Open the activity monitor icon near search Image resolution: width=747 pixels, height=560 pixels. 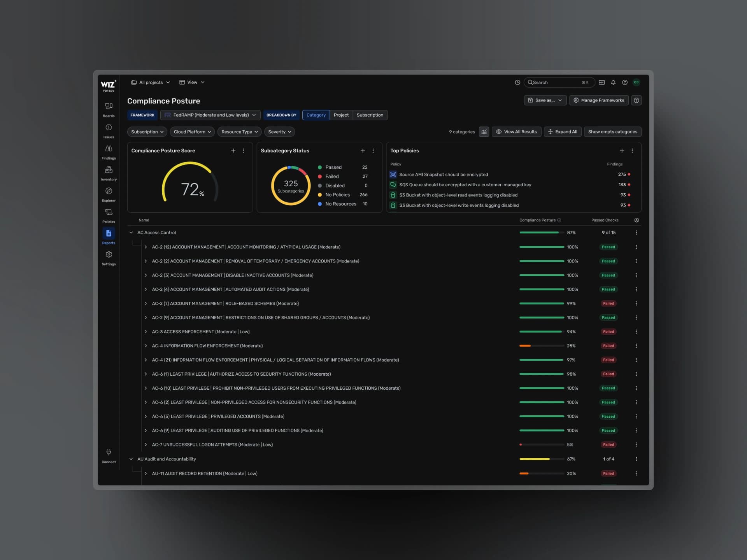tap(601, 82)
